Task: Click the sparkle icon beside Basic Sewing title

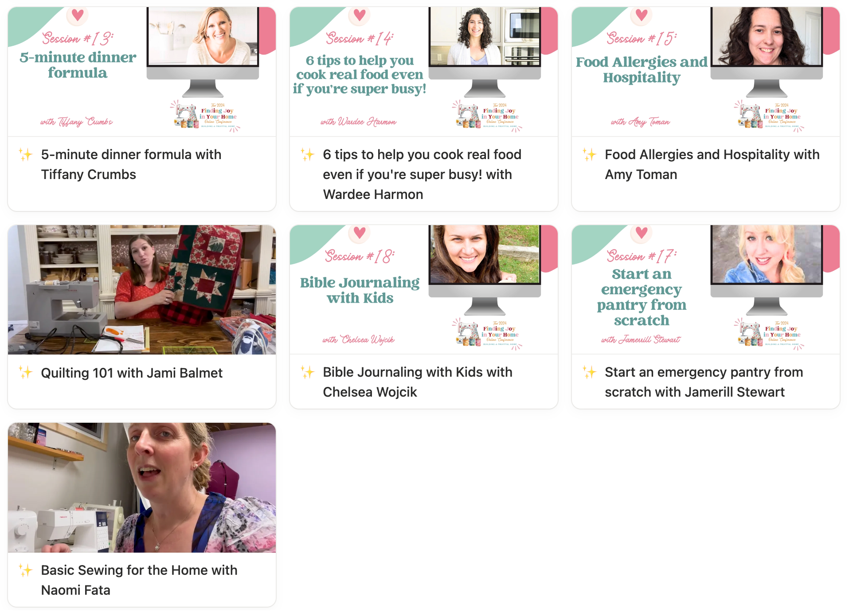Action: [26, 570]
